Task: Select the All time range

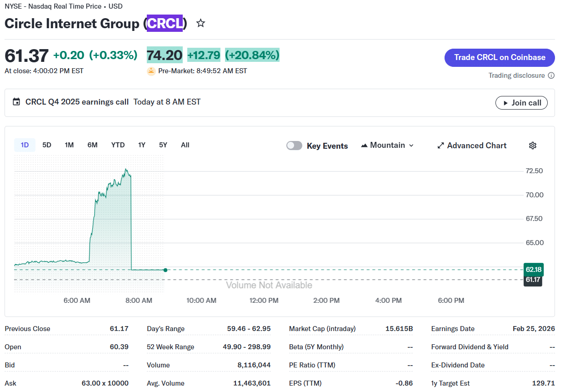Action: 185,145
